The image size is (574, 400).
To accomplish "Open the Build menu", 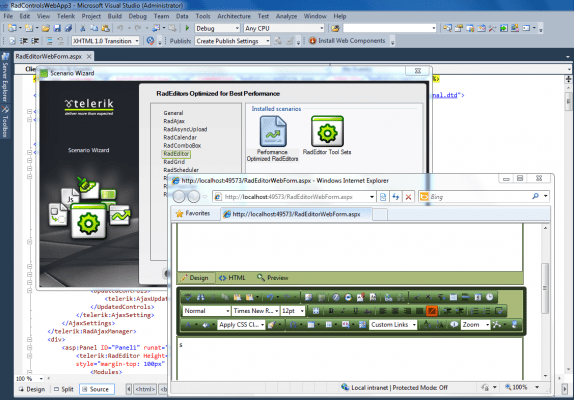I will 115,16.
